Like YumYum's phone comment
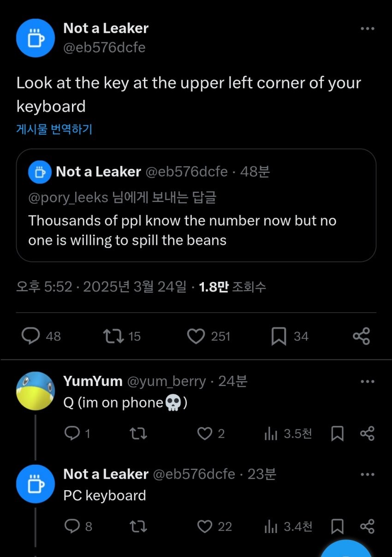This screenshot has width=392, height=557. tap(204, 433)
